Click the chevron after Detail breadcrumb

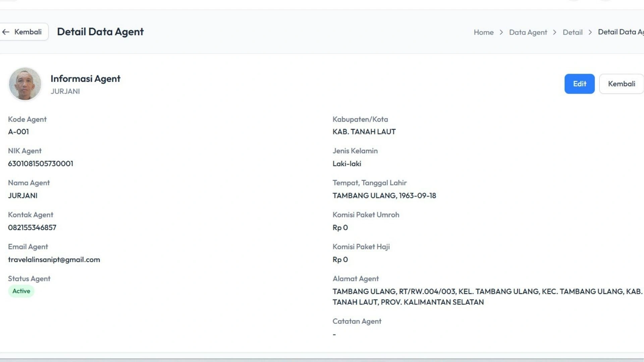tap(590, 32)
